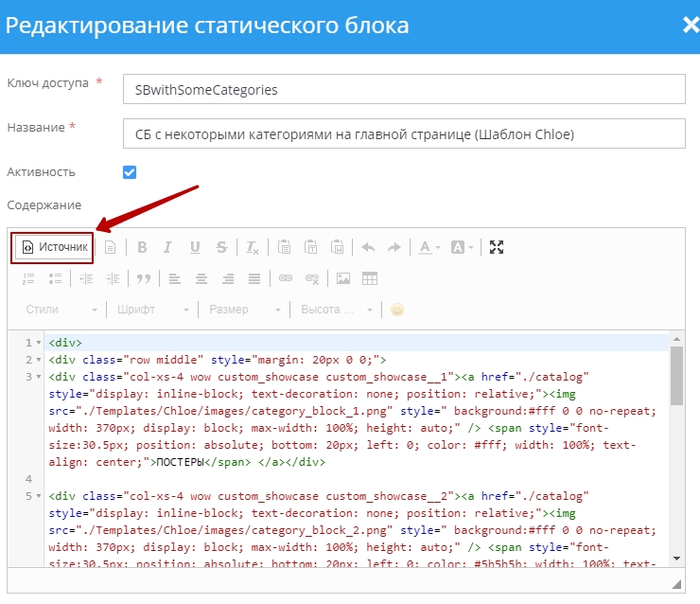Click the undo arrow icon
The image size is (700, 604).
click(x=368, y=247)
